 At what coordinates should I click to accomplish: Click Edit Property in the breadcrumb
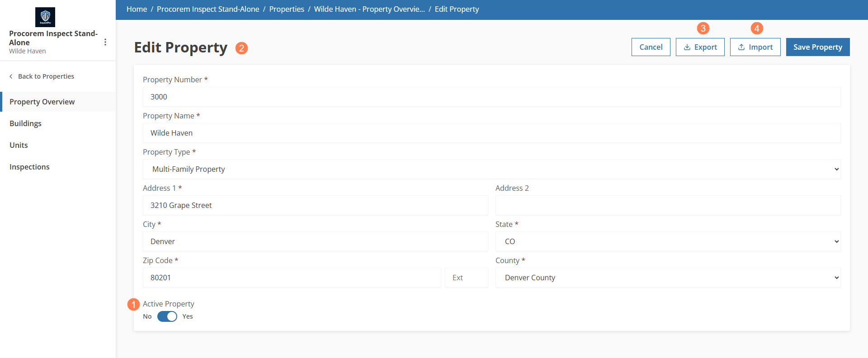coord(457,9)
